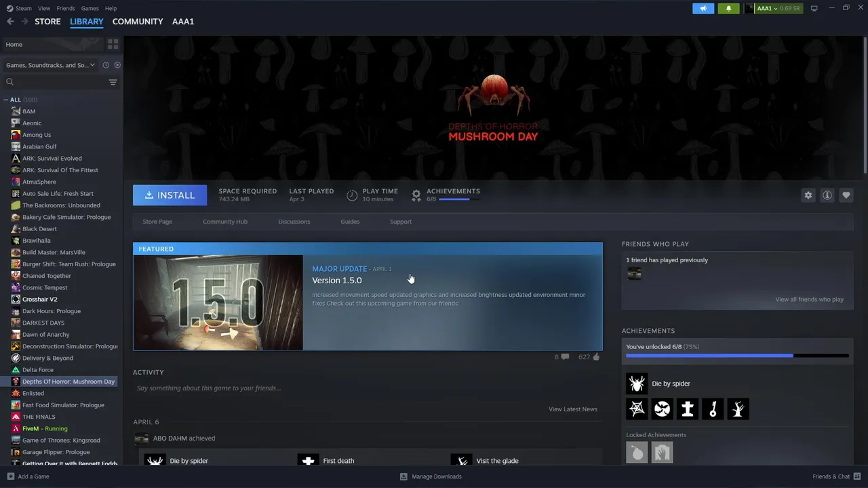Open game settings gear icon
Image resolution: width=868 pixels, height=488 pixels.
pyautogui.click(x=808, y=195)
